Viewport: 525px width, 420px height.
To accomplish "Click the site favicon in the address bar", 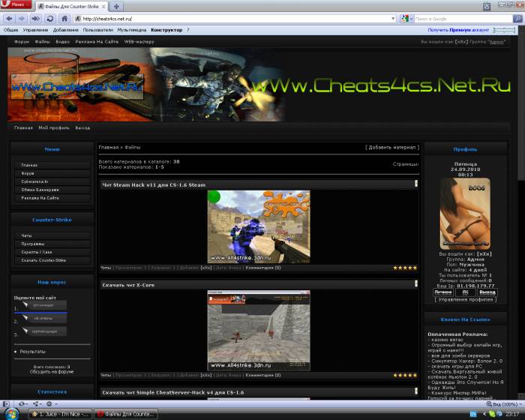I will [78, 19].
